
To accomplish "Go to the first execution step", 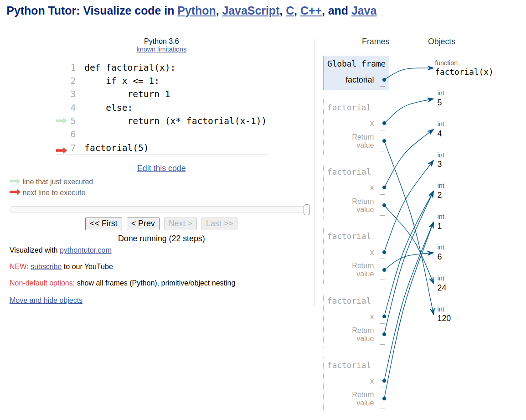I will pos(103,223).
